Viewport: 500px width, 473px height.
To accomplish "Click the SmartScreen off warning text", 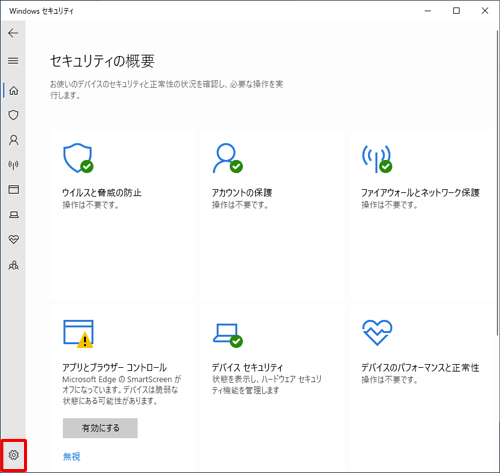I will click(x=122, y=390).
